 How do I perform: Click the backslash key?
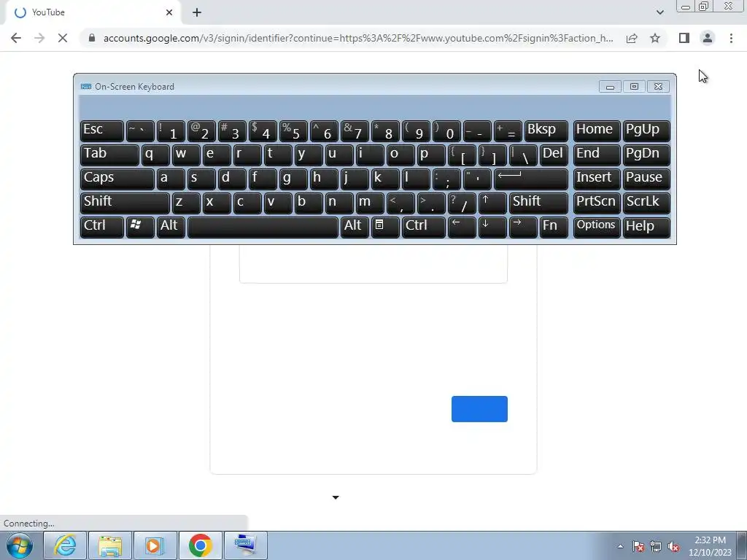(522, 155)
